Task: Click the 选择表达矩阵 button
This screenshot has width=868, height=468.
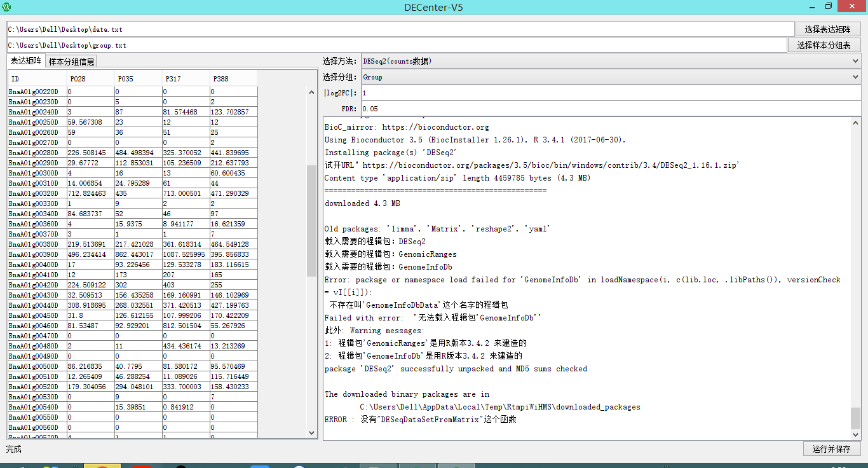Action: 827,29
